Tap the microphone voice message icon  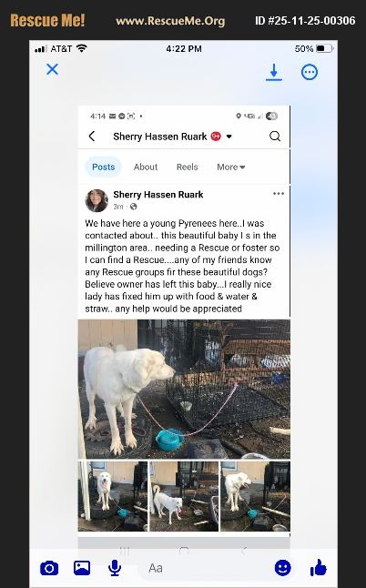tap(115, 568)
